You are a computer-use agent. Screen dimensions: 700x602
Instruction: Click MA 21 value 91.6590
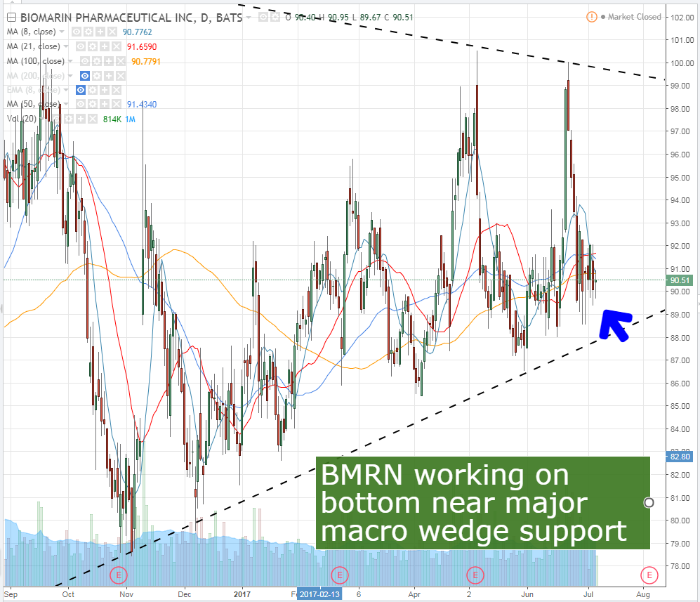click(142, 47)
